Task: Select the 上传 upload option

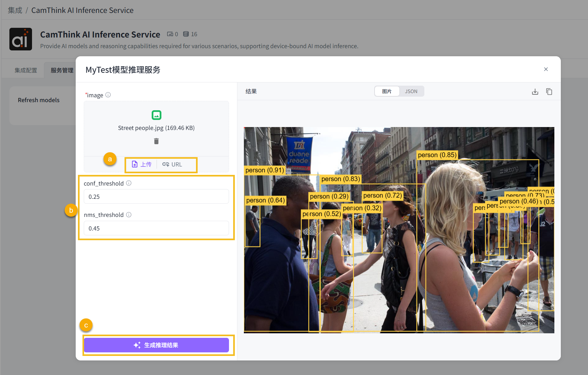Action: click(142, 165)
